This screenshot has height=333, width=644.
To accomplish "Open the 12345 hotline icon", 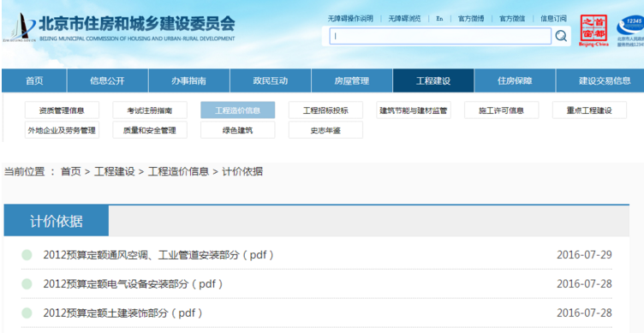I will 630,30.
